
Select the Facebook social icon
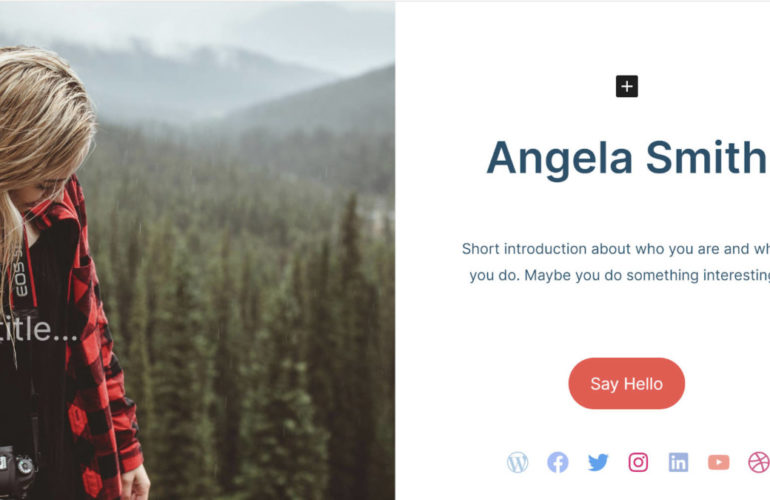[x=558, y=462]
